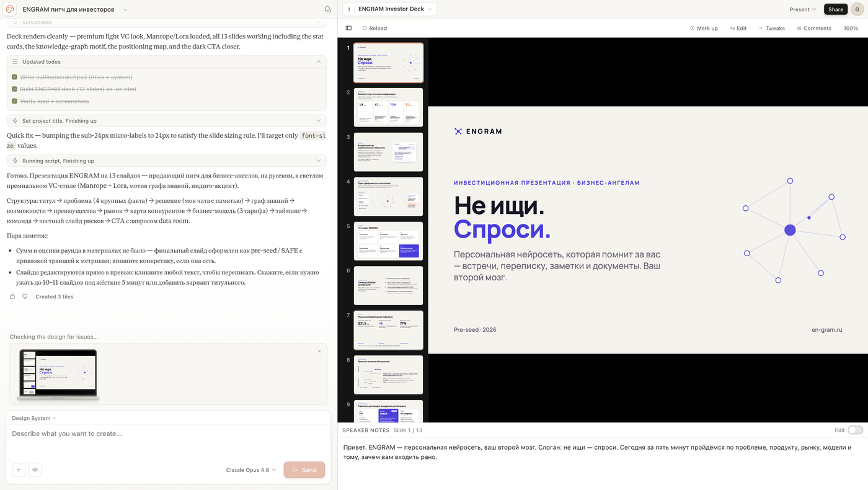The height and width of the screenshot is (490, 868).
Task: Expand the Set project title, Finishing up step
Action: (x=166, y=121)
